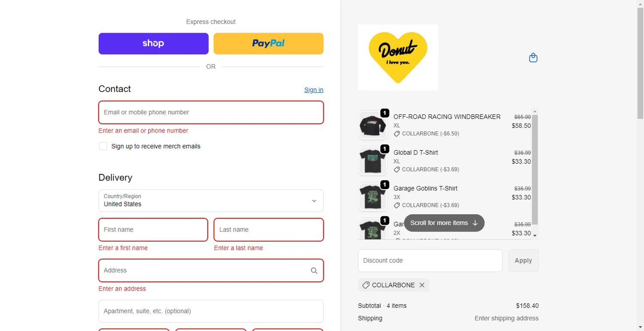Remove the COLLARBONE discount code
The width and height of the screenshot is (644, 331).
(x=422, y=285)
